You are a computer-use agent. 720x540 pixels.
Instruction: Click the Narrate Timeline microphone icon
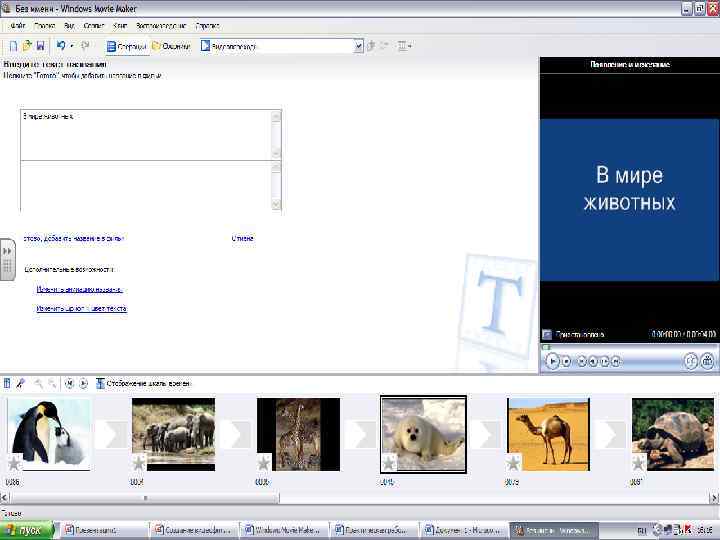[20, 383]
